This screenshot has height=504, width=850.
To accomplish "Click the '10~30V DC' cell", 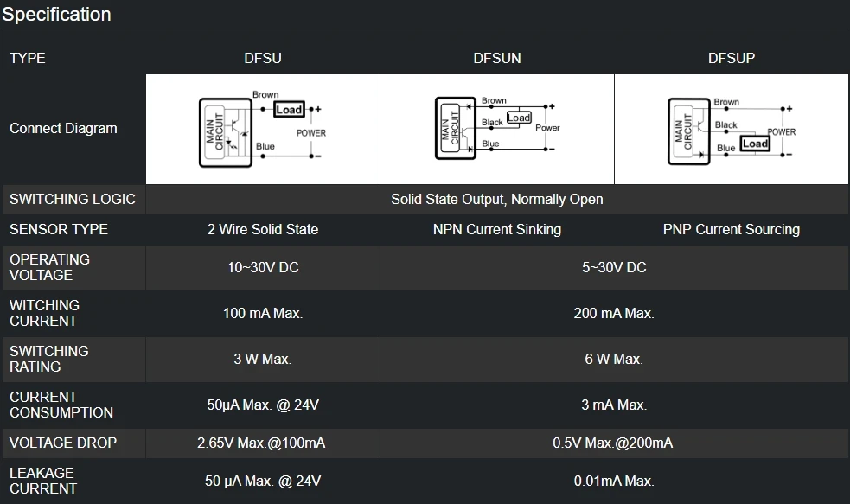I will tap(263, 267).
